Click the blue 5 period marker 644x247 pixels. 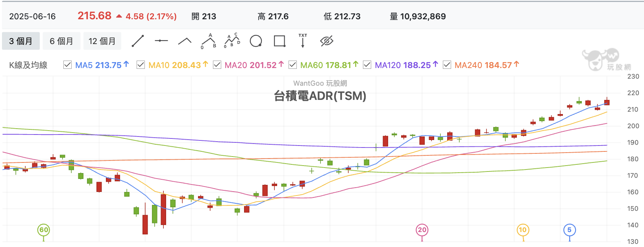coord(570,230)
